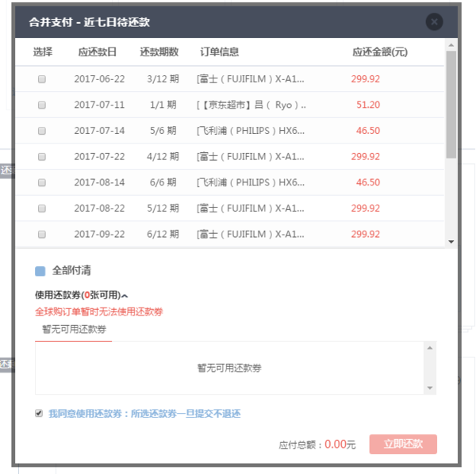Click the 46.50 amount in 6/6 期 row
Screen dimensions: 476x474
[x=368, y=182]
